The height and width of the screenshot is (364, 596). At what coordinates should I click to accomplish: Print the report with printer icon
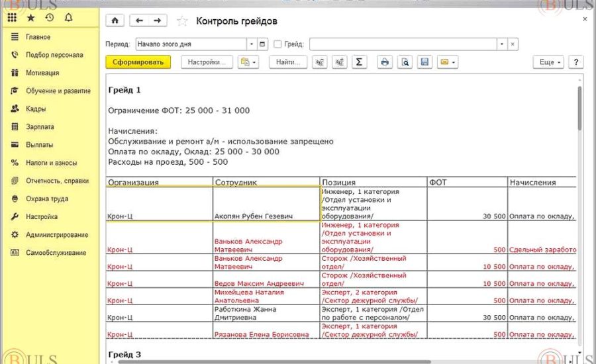pos(385,62)
